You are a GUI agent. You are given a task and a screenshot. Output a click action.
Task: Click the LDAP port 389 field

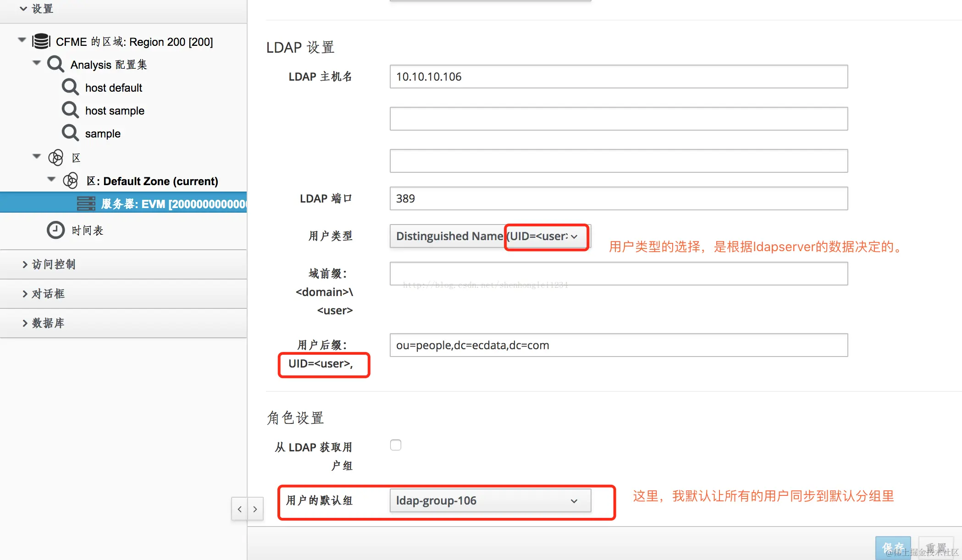(x=618, y=198)
